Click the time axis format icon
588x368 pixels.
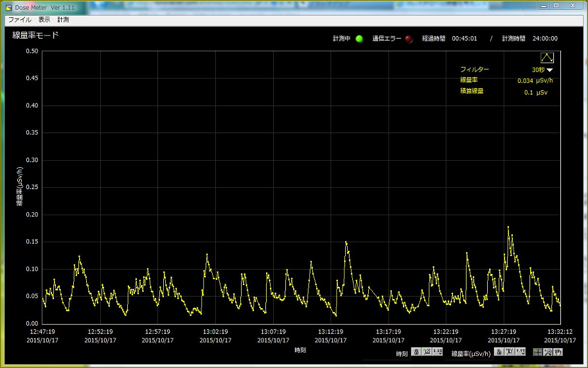pyautogui.click(x=438, y=351)
